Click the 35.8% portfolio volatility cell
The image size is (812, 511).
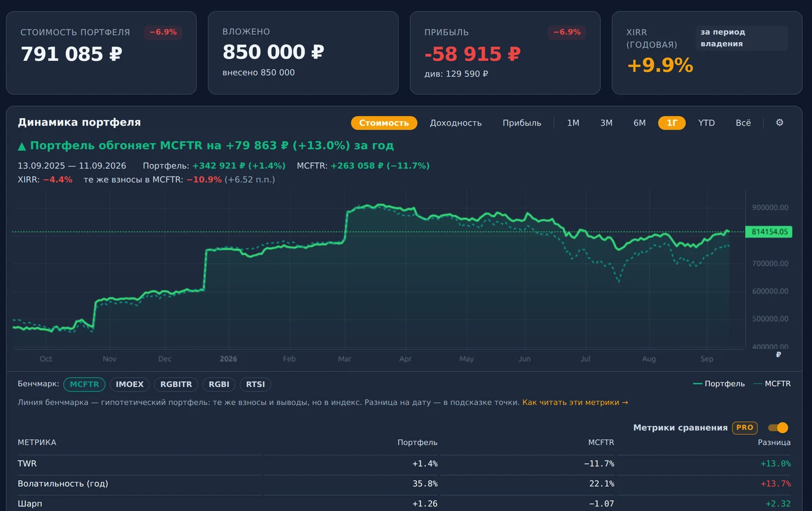click(425, 483)
